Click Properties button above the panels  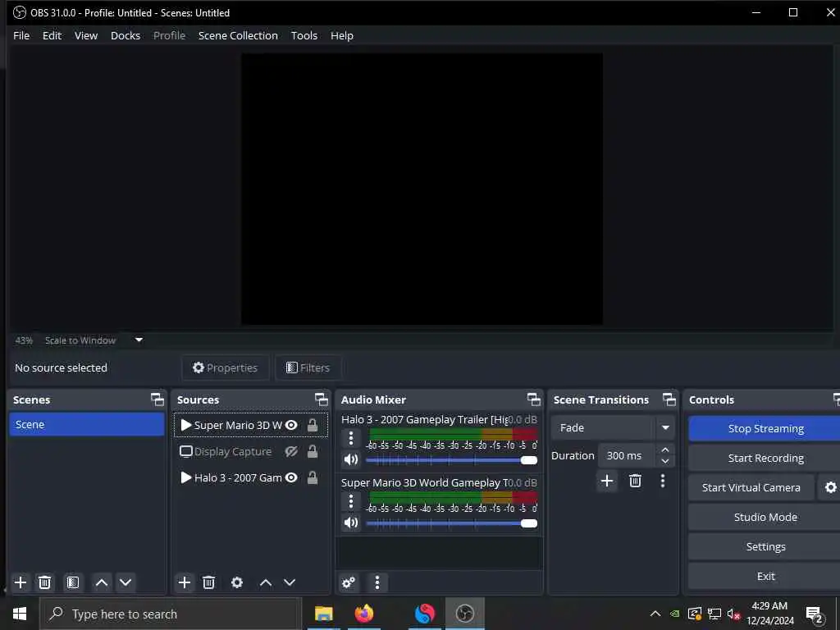coord(225,367)
